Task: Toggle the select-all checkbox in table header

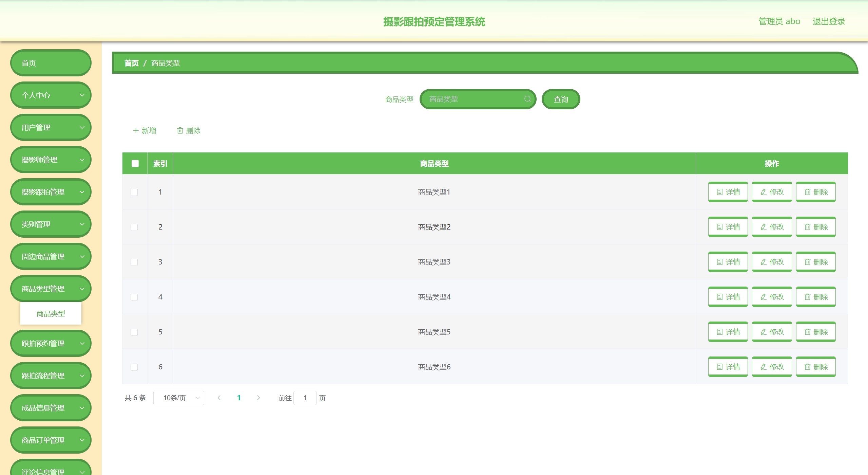Action: click(x=135, y=164)
